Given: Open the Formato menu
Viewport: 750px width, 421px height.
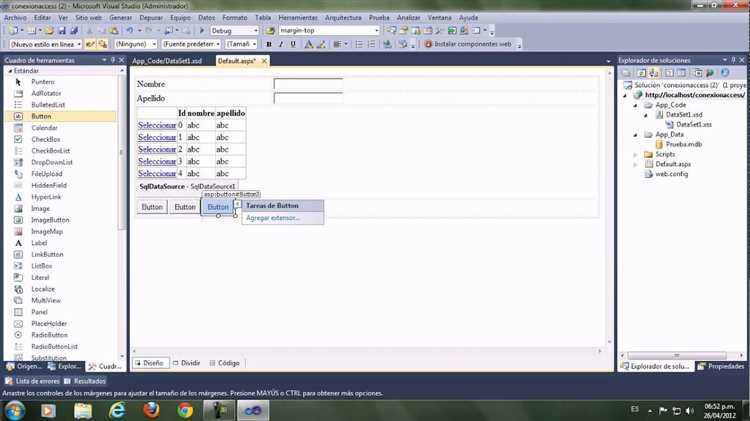Looking at the screenshot, I should (235, 18).
